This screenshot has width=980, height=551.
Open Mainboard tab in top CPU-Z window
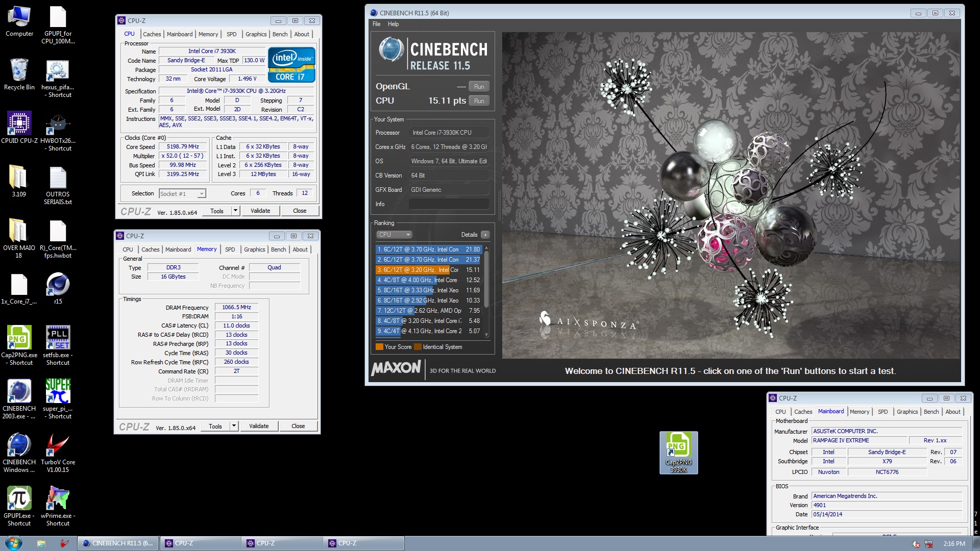tap(180, 34)
